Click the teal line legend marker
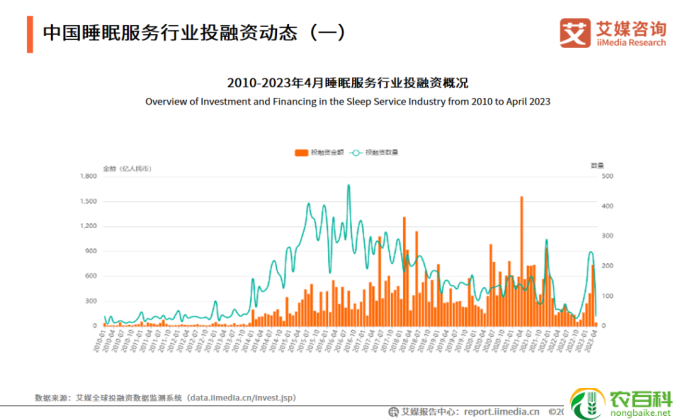This screenshot has height=420, width=680. pyautogui.click(x=356, y=151)
